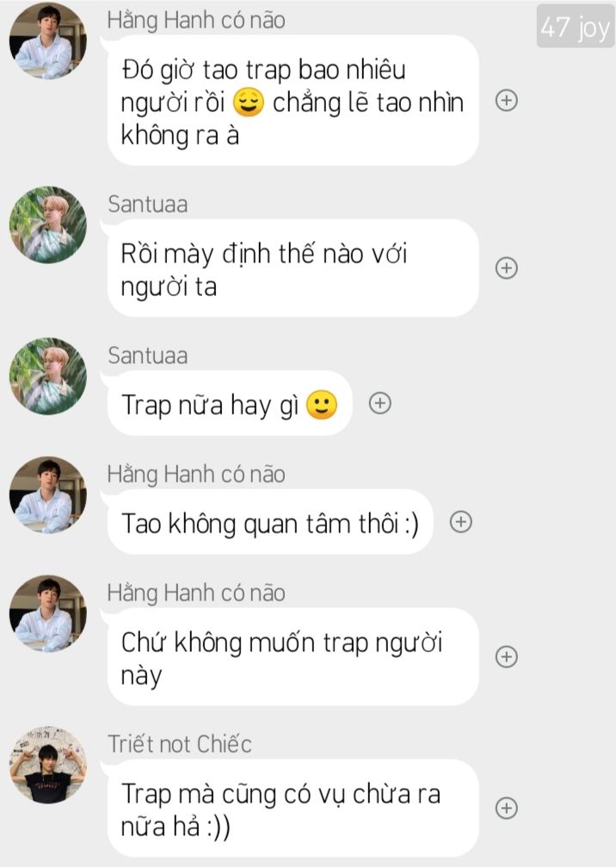
Task: Open Santuaa's avatar beside "Trap nữa hay gì"
Action: pos(48,376)
